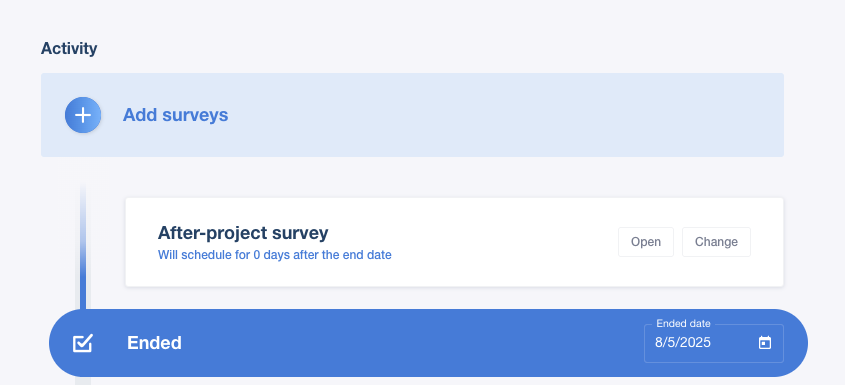Screen dimensions: 845x385
Task: Click the blue timeline vertical line
Action: point(83,280)
